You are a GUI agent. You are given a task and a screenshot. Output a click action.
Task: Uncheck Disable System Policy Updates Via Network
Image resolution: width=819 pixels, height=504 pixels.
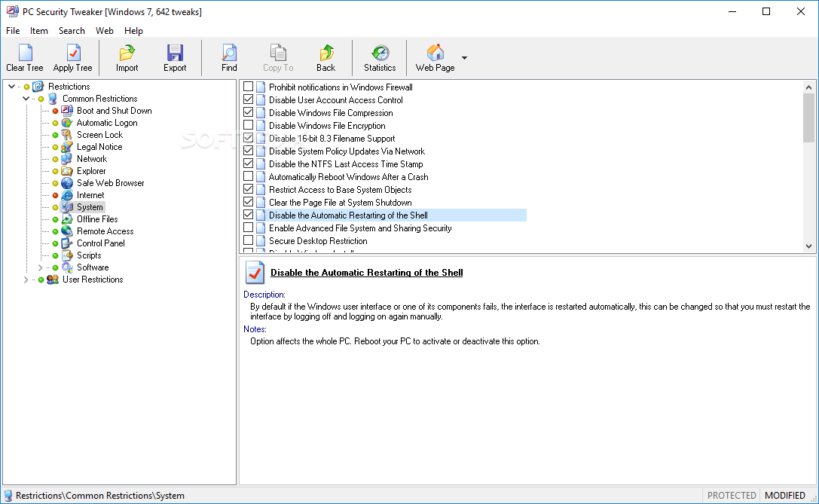click(x=248, y=151)
